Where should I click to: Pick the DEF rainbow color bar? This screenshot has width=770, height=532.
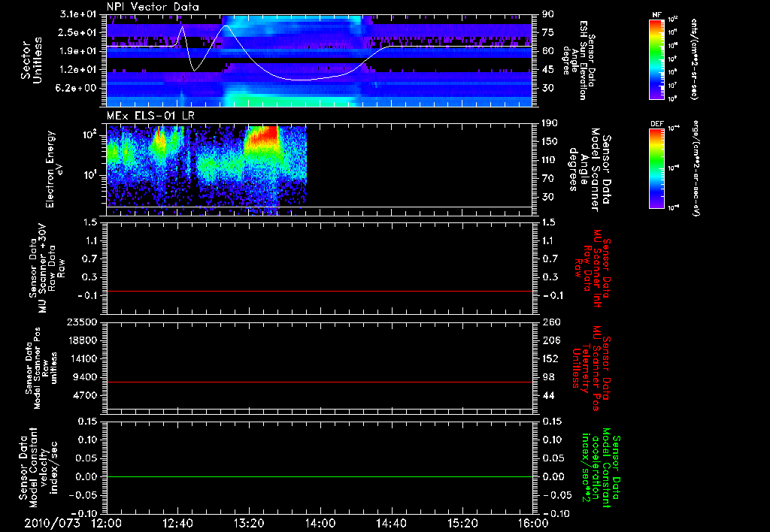657,169
